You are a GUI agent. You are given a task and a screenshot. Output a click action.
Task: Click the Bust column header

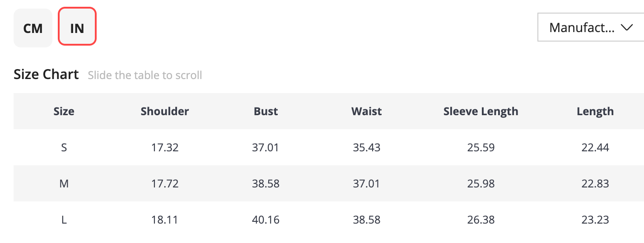266,111
